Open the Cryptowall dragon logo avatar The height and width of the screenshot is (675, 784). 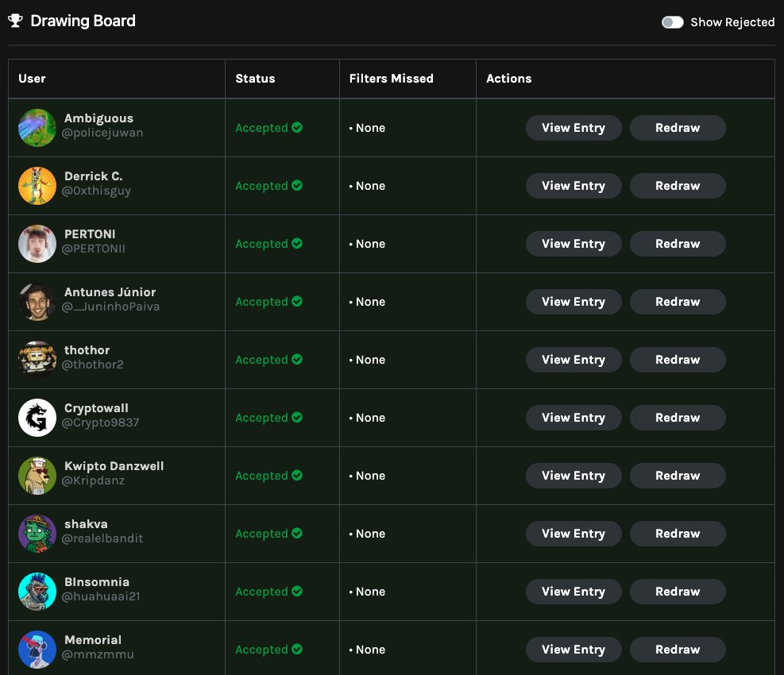point(37,418)
